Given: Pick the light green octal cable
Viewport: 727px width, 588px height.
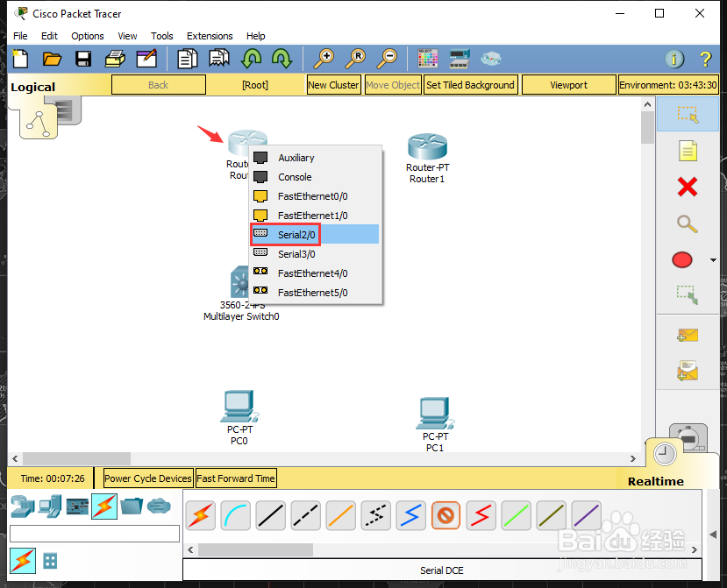Looking at the screenshot, I should pos(516,515).
